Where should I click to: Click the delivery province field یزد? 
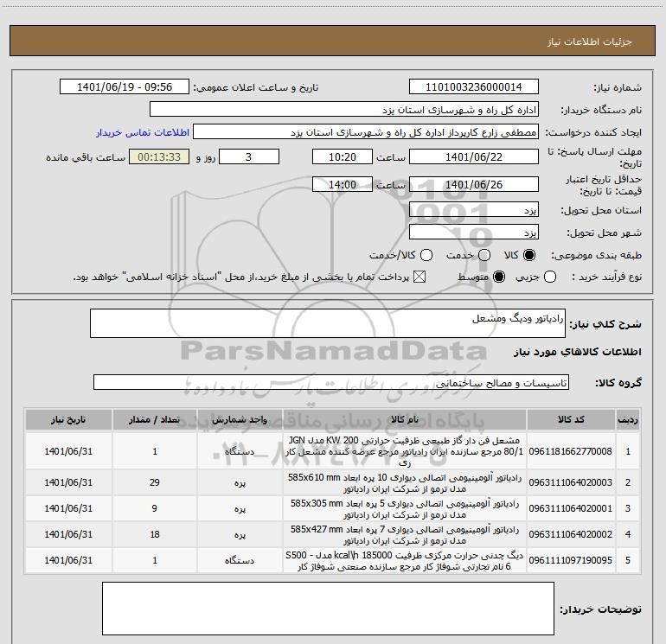pos(474,210)
